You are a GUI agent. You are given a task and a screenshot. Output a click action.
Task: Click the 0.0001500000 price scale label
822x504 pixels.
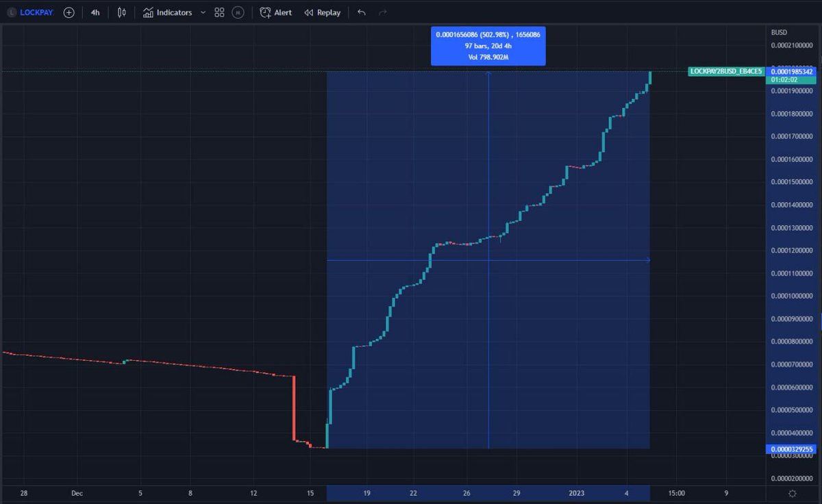point(793,182)
